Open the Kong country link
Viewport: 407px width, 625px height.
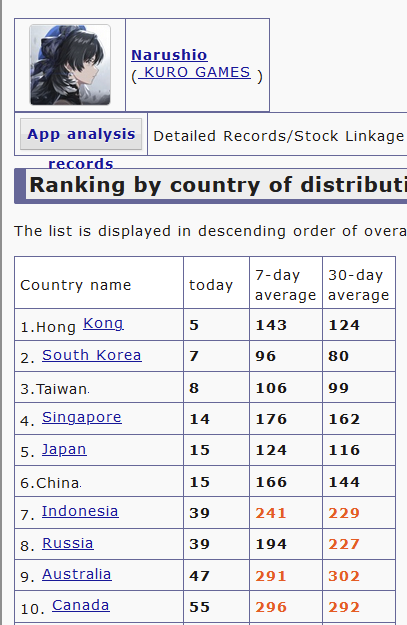[103, 323]
